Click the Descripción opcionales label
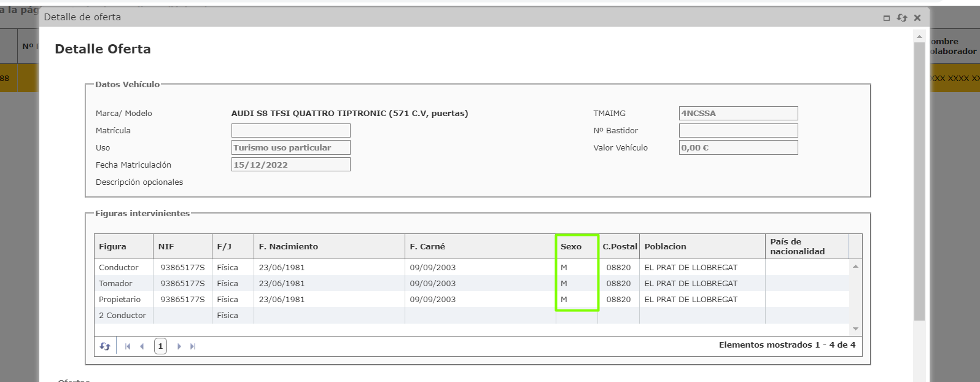Image resolution: width=980 pixels, height=382 pixels. (139, 182)
